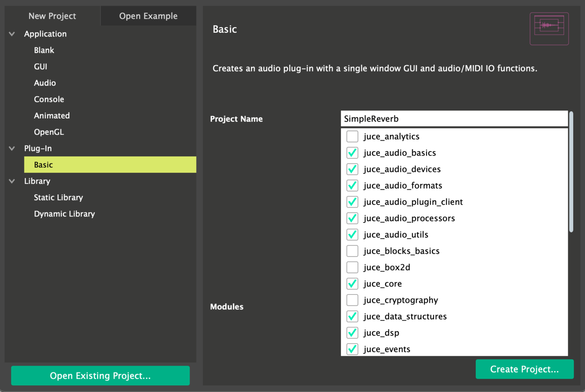Select the OpenGL application type
585x392 pixels.
49,132
